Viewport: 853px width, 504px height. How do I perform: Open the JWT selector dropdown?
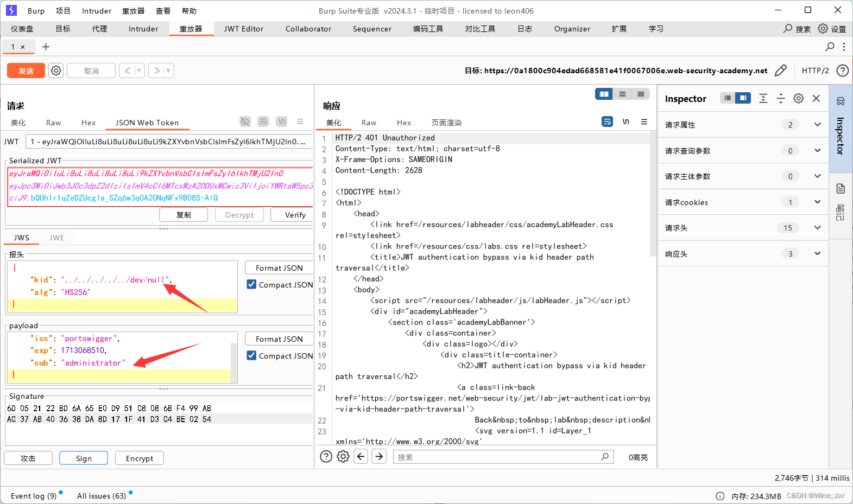pyautogui.click(x=169, y=142)
